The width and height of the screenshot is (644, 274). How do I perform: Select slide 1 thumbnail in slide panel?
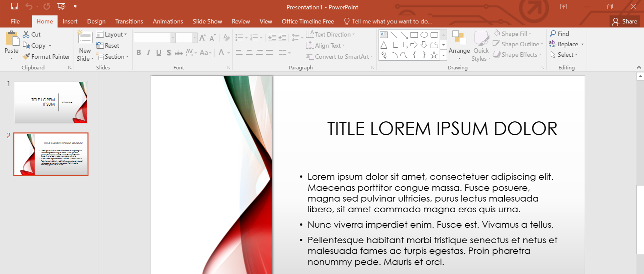click(x=51, y=102)
